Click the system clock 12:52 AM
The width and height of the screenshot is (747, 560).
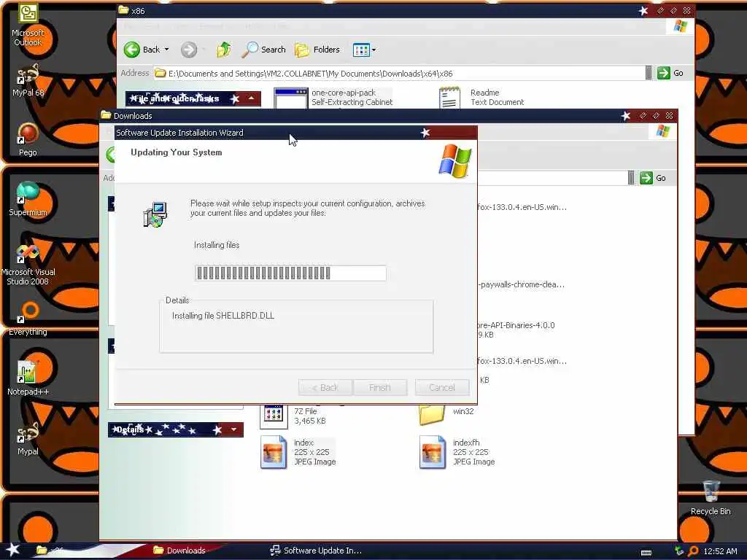pos(720,551)
